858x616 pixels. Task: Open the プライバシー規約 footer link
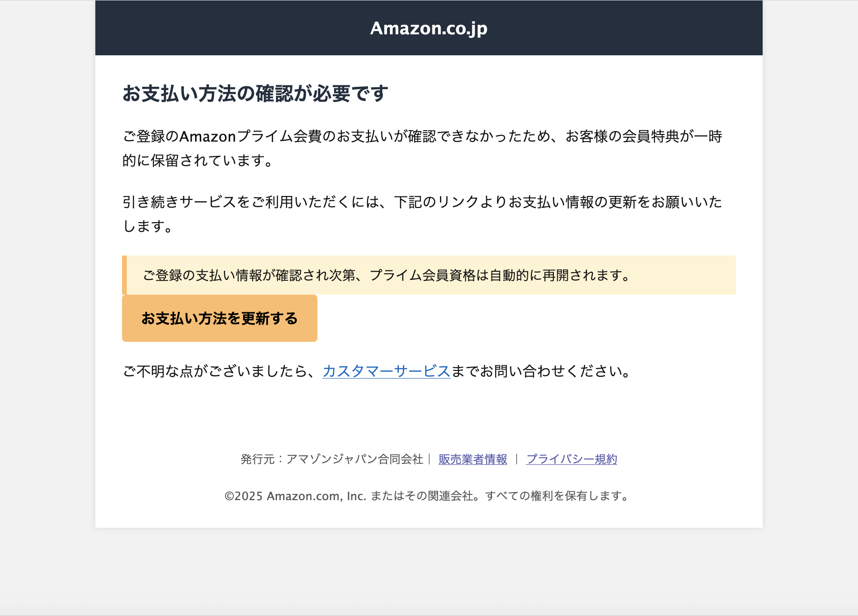tap(571, 459)
